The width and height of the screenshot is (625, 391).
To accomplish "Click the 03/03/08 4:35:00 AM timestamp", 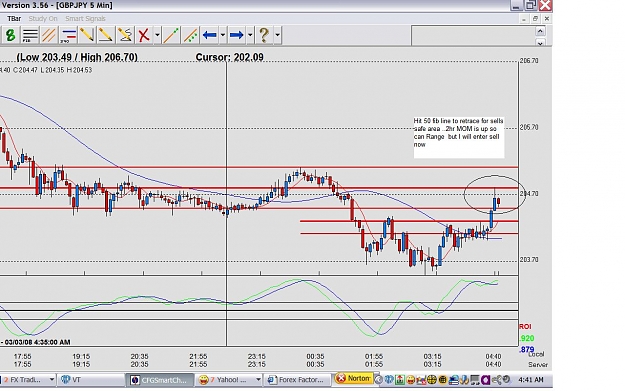I will 37,342.
